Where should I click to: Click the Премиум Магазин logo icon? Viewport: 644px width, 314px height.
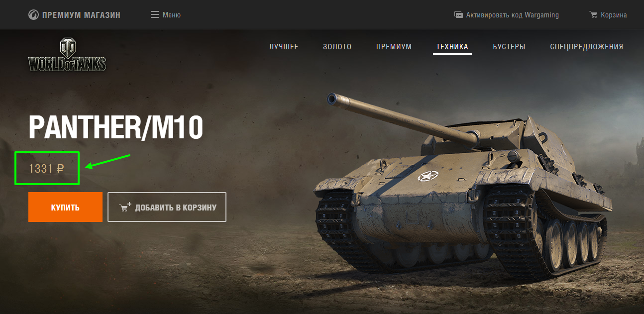tap(33, 14)
